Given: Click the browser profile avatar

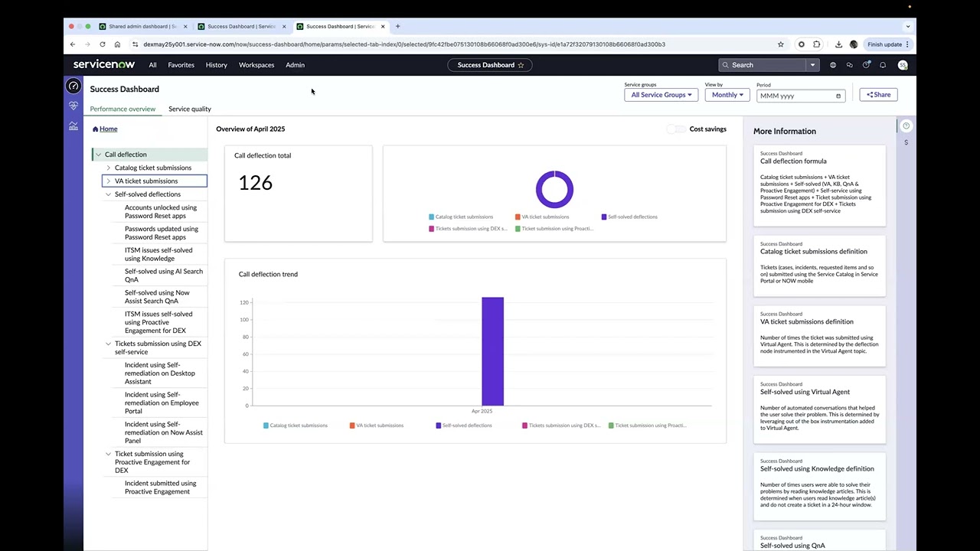Looking at the screenshot, I should 854,44.
